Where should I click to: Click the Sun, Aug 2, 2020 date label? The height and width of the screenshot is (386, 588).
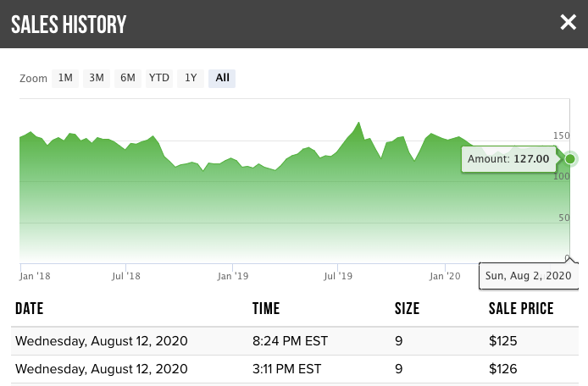pos(529,276)
